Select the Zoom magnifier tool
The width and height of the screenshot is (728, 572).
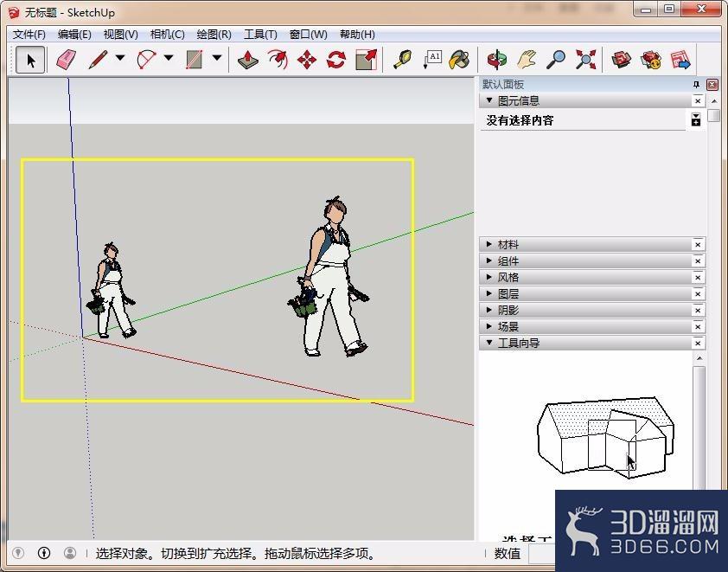[556, 60]
